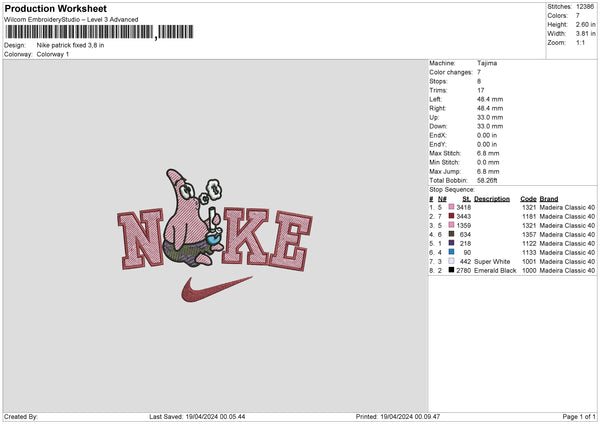Screen dimensions: 600x424
Task: Click the Total Bobbin value 58.26ft
Action: [x=487, y=180]
